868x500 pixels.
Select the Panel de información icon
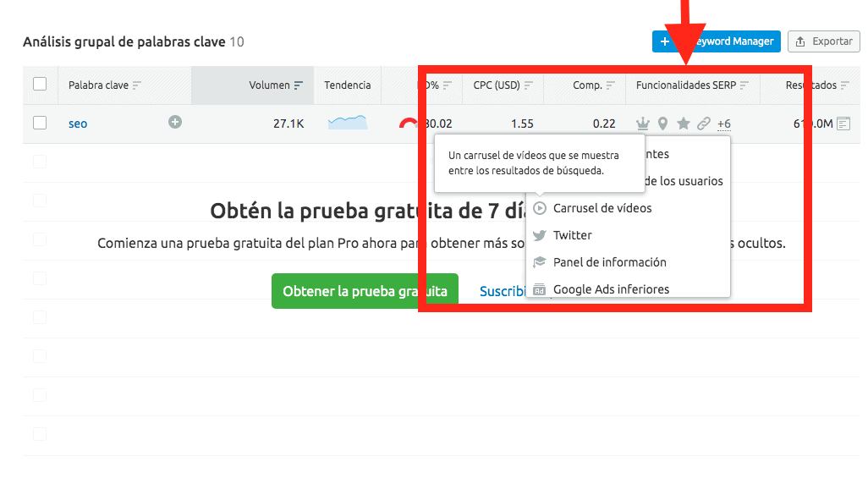[x=539, y=262]
